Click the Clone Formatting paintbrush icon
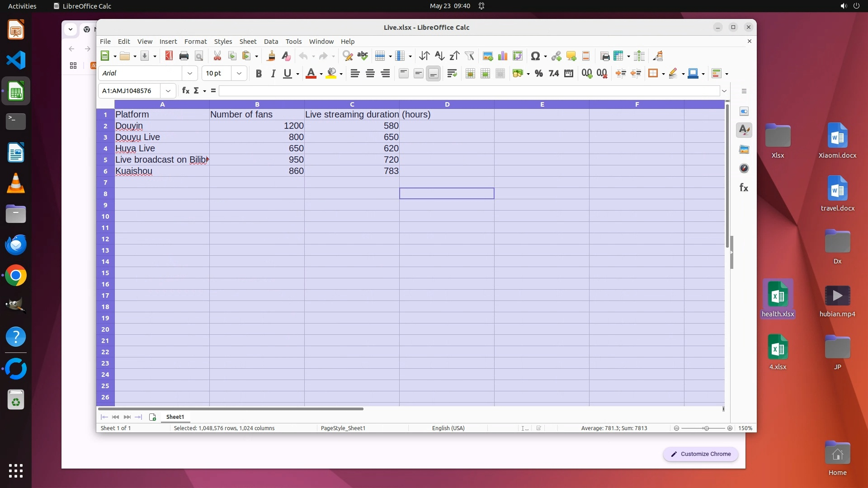The width and height of the screenshot is (868, 488). tap(271, 56)
